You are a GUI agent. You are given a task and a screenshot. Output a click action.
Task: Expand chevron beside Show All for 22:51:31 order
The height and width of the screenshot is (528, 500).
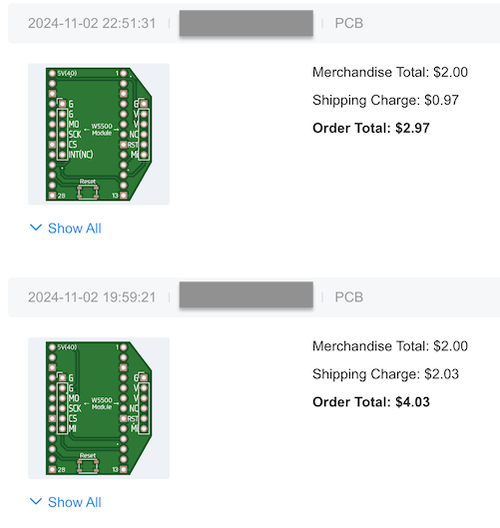click(36, 228)
